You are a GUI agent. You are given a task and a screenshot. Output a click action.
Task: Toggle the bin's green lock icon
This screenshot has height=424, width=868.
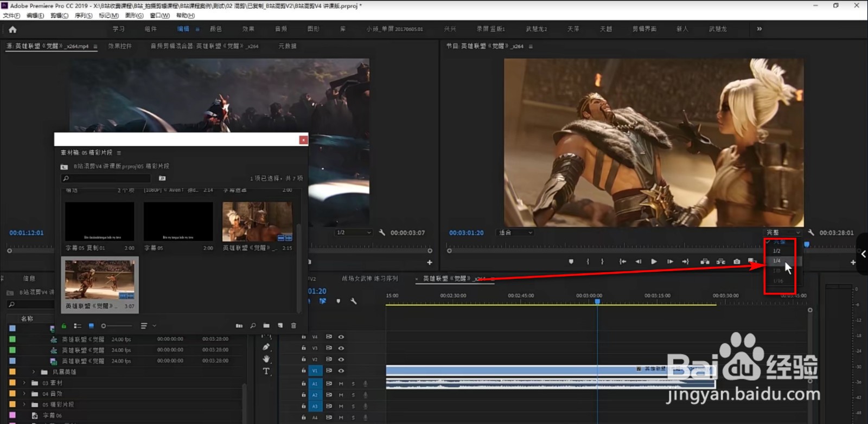pos(64,326)
